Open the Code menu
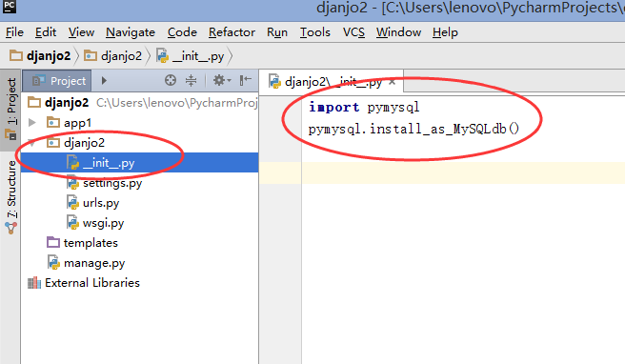The image size is (625, 364). 182,32
